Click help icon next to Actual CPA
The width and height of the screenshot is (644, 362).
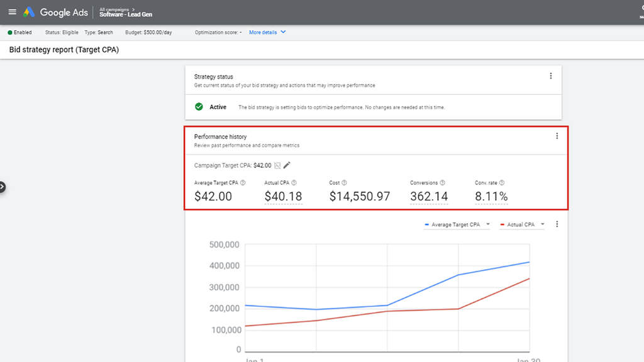pyautogui.click(x=294, y=183)
